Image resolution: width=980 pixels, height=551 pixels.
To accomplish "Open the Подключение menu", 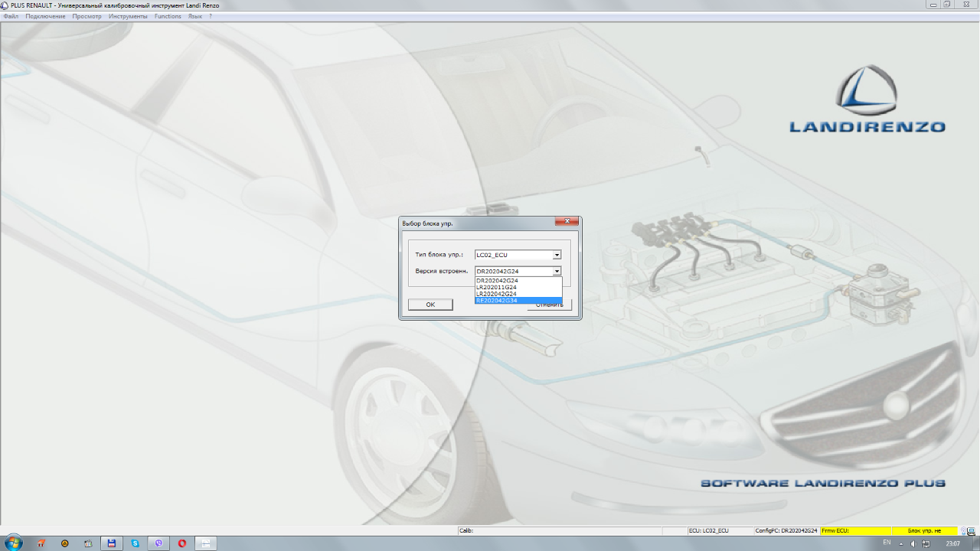I will [x=45, y=16].
